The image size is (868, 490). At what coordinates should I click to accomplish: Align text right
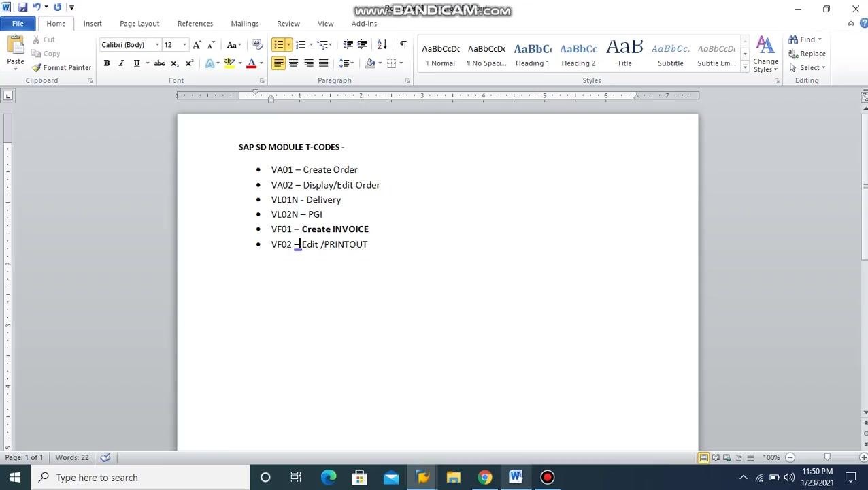(309, 63)
